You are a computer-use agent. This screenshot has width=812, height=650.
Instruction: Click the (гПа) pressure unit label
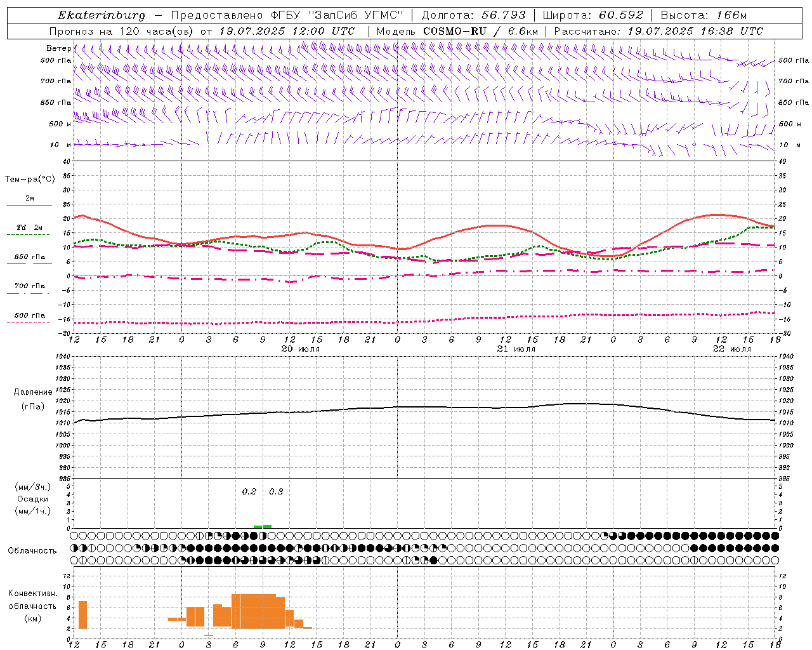(x=33, y=407)
